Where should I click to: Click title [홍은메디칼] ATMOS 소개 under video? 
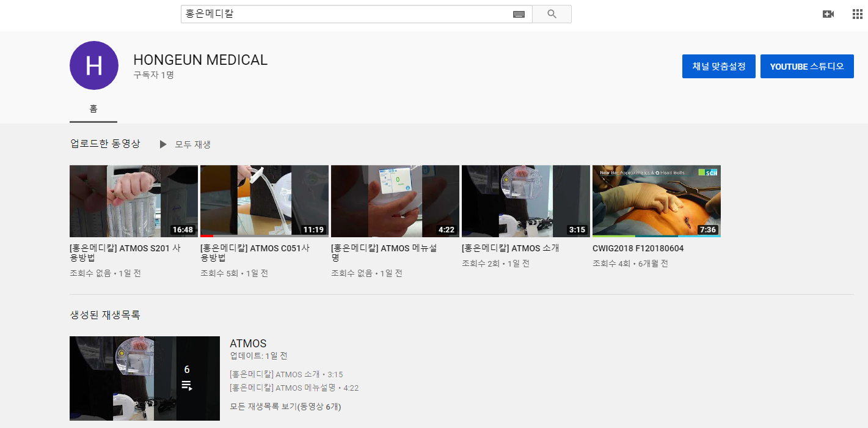[x=510, y=248]
